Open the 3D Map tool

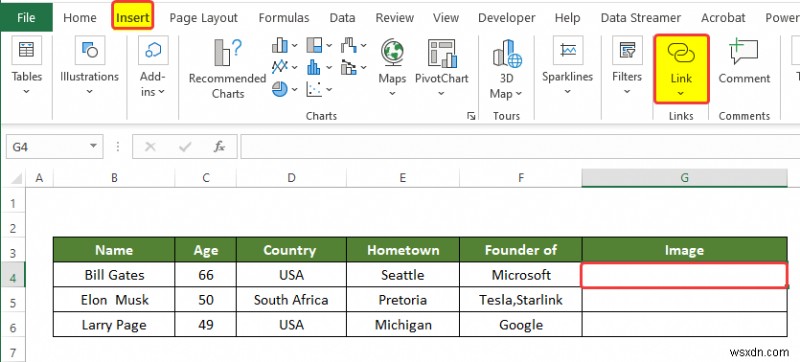506,69
